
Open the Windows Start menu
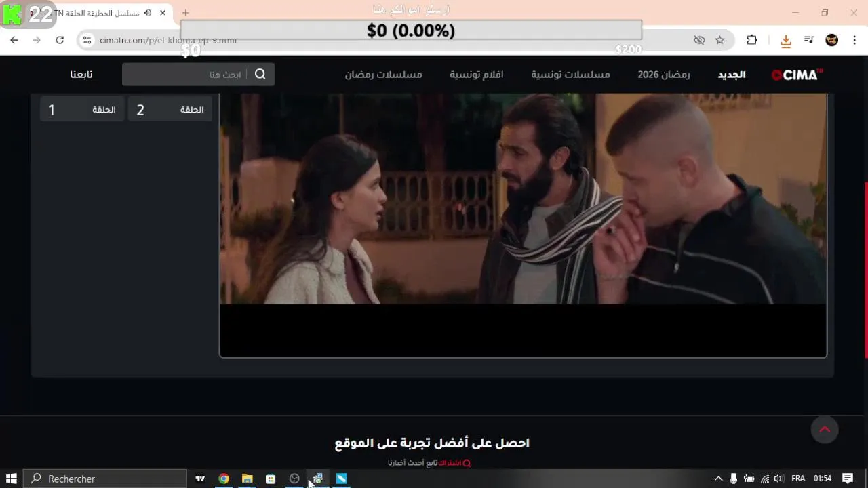pos(12,479)
